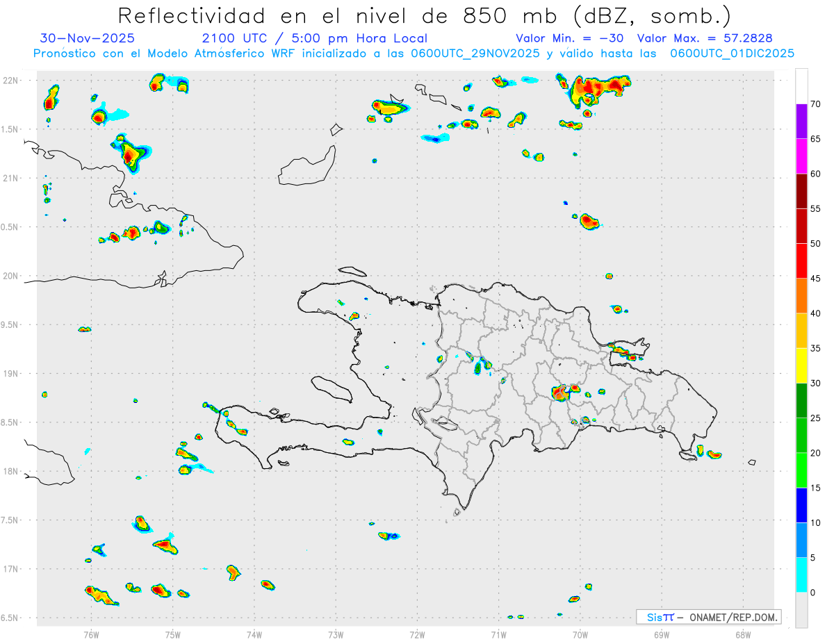
Task: Select the purple 65–70 dBZ color band
Action: [x=801, y=122]
